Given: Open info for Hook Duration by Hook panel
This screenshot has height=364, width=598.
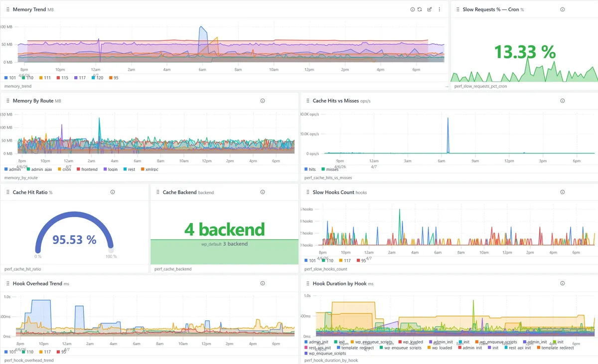Looking at the screenshot, I should pos(562,283).
